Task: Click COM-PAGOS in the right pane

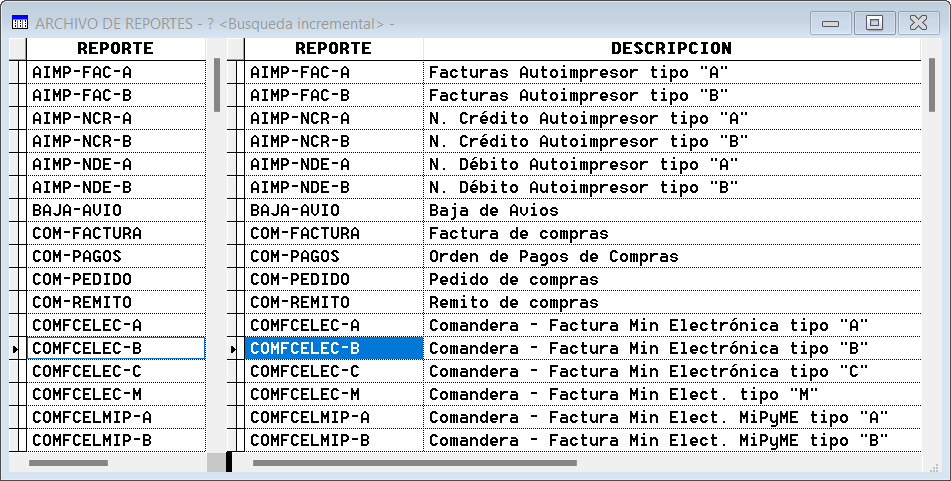Action: (x=334, y=257)
